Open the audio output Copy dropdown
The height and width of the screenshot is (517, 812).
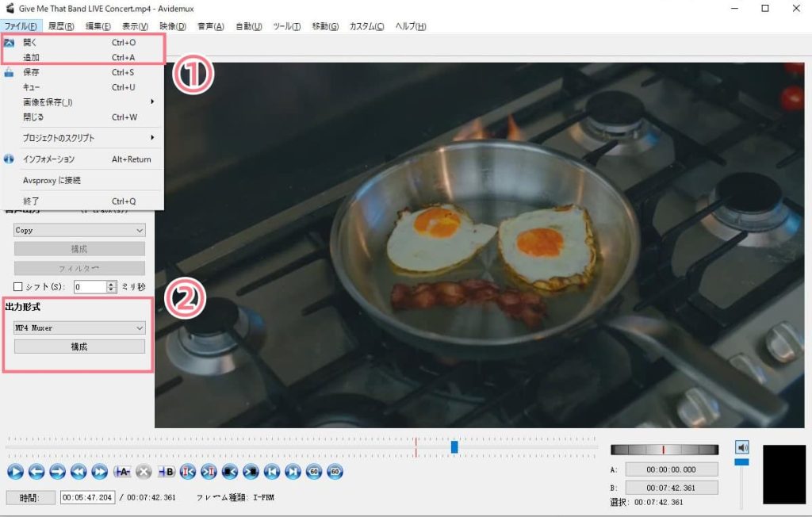(79, 230)
